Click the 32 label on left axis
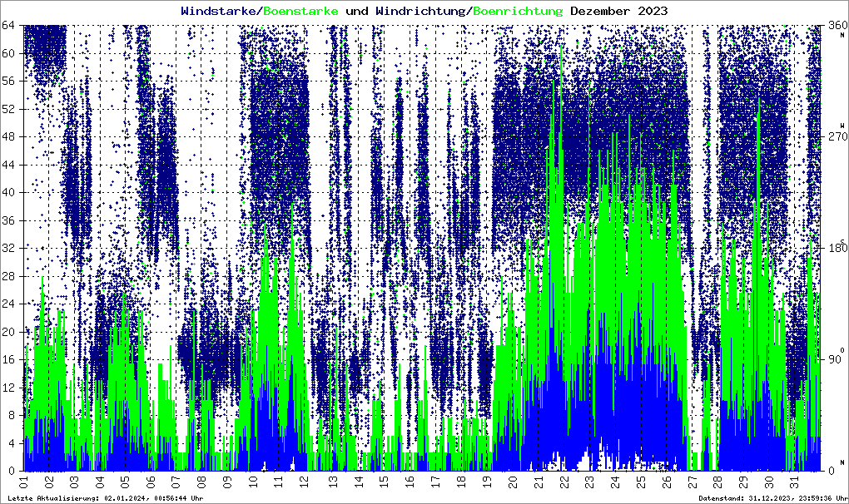This screenshot has height=504, width=849. pos(10,248)
